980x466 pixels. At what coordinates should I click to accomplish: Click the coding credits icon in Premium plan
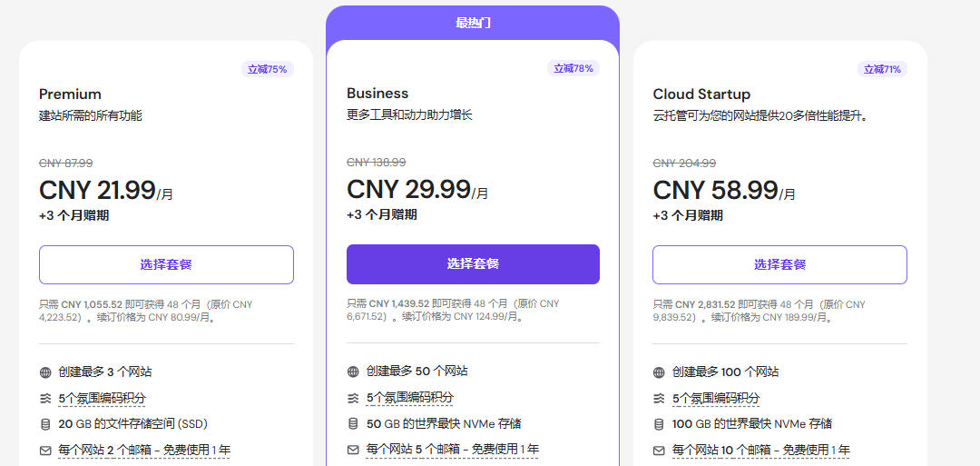pos(45,399)
